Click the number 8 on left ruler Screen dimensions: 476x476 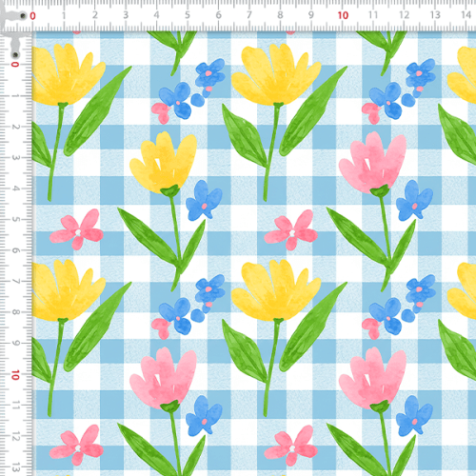tap(15, 312)
